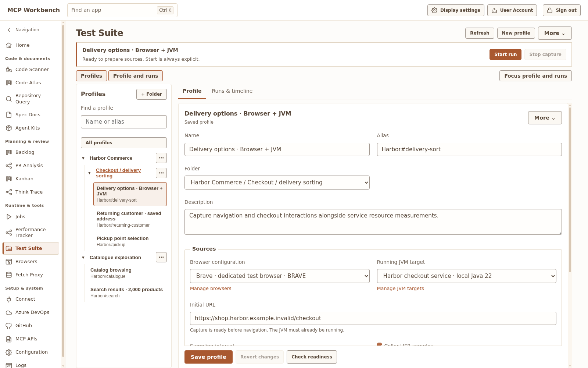Open the GitHub sidebar icon

(9, 325)
